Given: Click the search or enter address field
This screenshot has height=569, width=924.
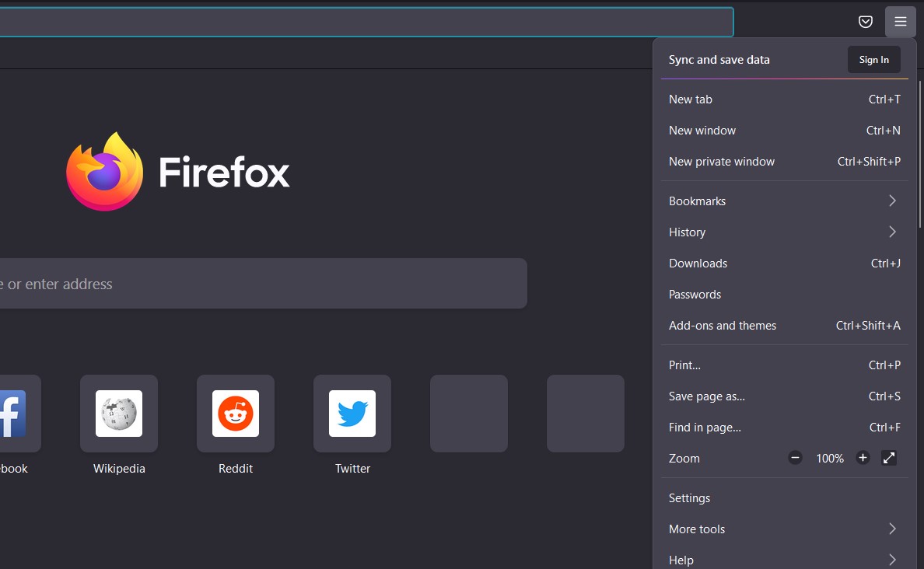Looking at the screenshot, I should [x=264, y=283].
